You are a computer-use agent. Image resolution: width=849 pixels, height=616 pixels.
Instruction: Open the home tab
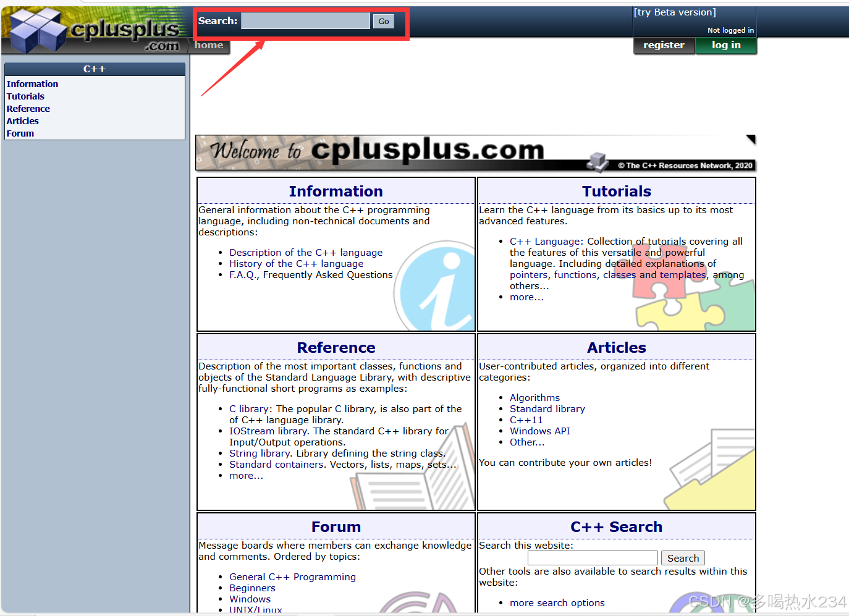tap(209, 45)
